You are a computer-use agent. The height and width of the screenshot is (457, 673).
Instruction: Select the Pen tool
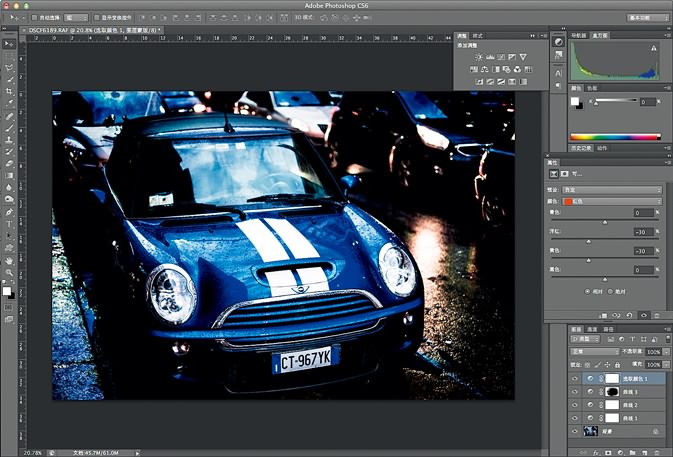(x=9, y=212)
